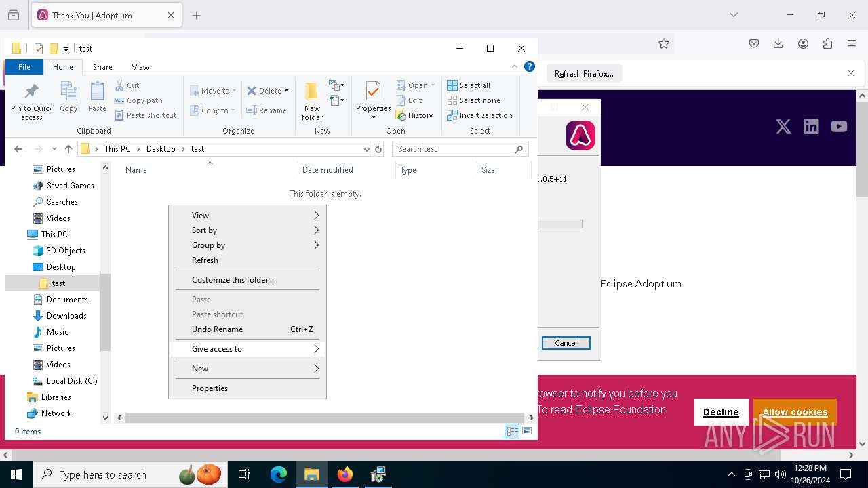This screenshot has width=868, height=488.
Task: Open Task View on taskbar
Action: click(x=244, y=474)
